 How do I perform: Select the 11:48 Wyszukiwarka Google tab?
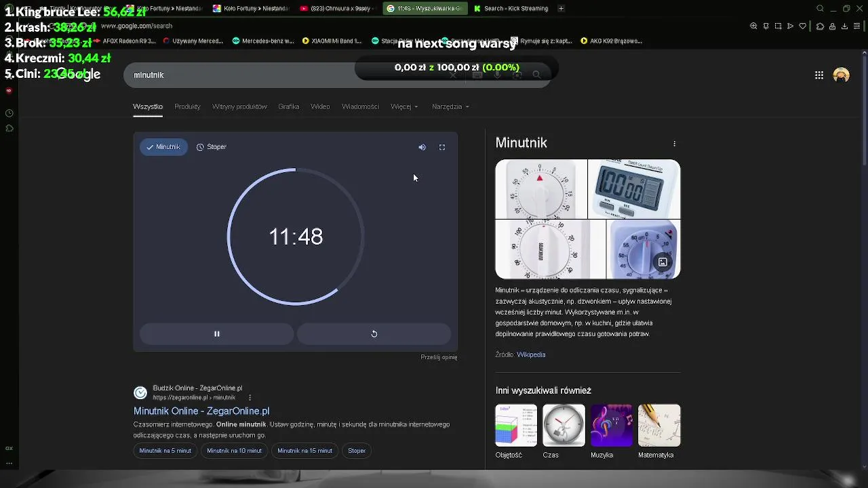(x=424, y=8)
